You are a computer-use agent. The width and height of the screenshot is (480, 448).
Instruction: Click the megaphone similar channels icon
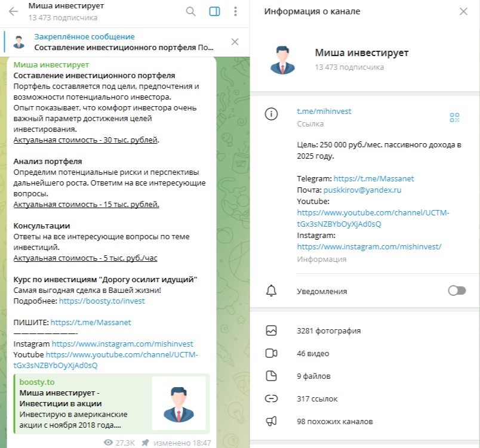271,421
